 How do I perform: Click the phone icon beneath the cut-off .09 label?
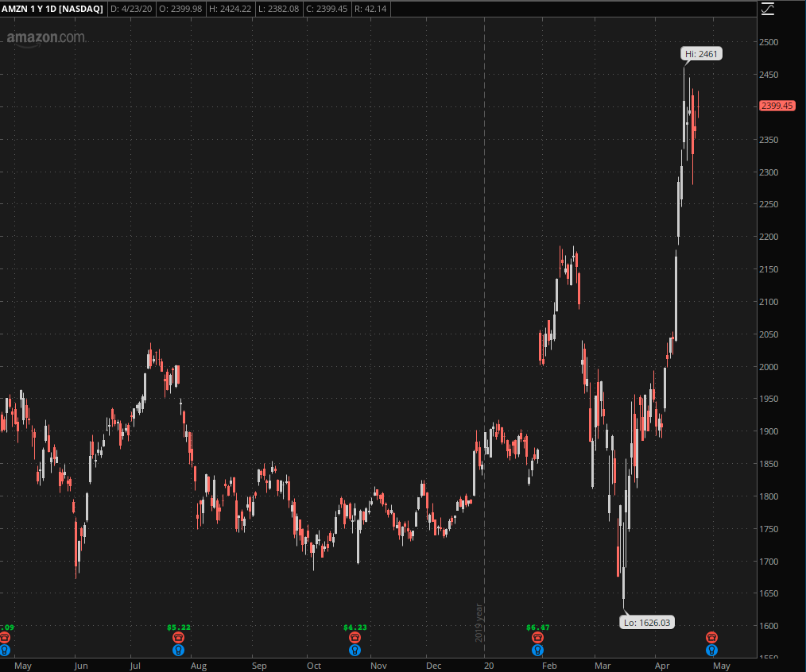[5, 638]
